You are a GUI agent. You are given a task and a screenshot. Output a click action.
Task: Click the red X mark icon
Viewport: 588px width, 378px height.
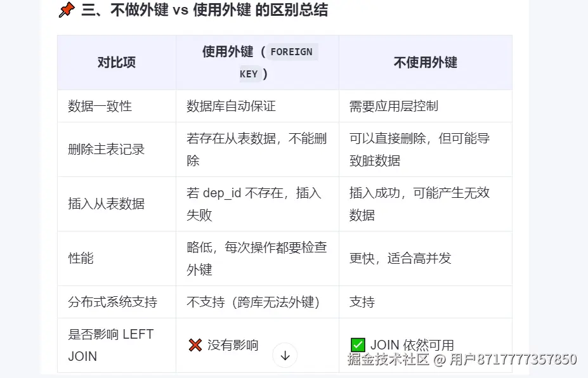pyautogui.click(x=195, y=345)
